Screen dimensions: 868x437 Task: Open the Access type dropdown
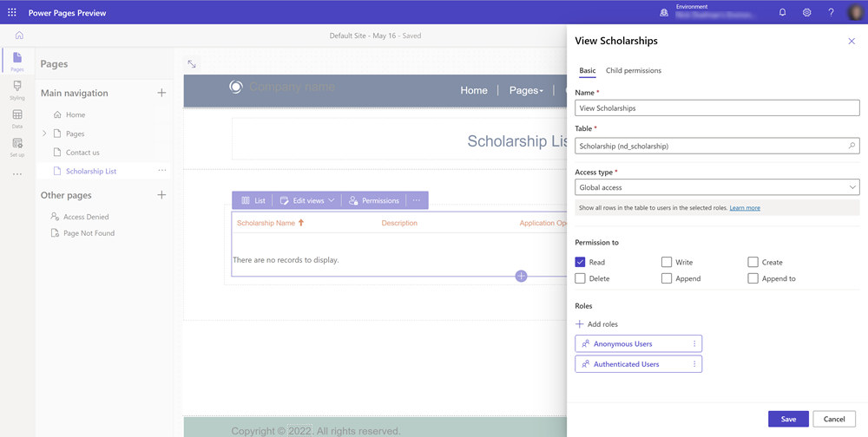pyautogui.click(x=717, y=187)
